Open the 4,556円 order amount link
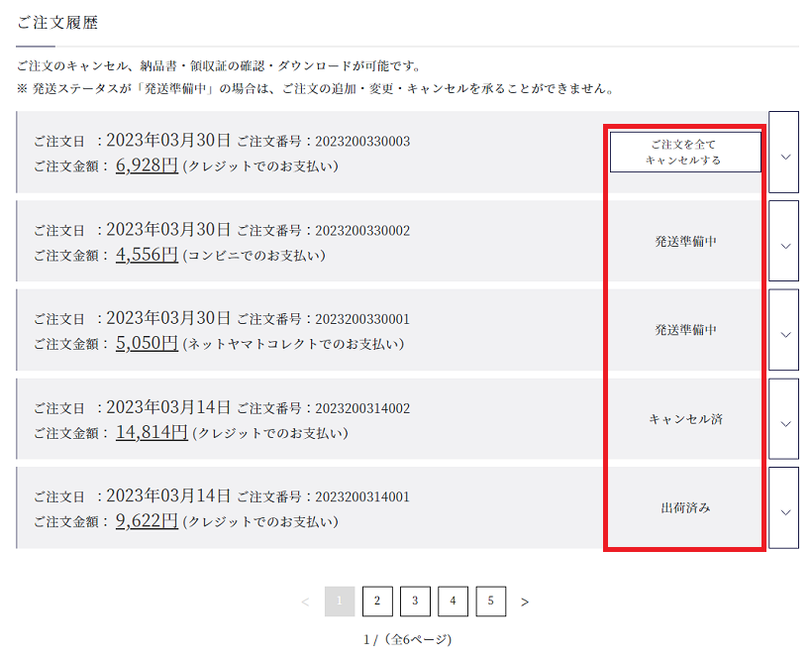Image resolution: width=812 pixels, height=659 pixels. click(x=147, y=255)
